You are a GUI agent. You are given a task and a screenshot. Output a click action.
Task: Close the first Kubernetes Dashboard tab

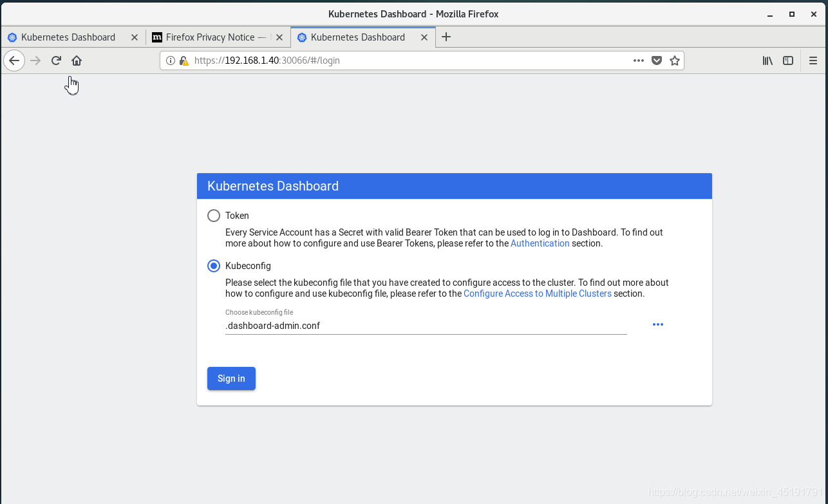(x=135, y=37)
